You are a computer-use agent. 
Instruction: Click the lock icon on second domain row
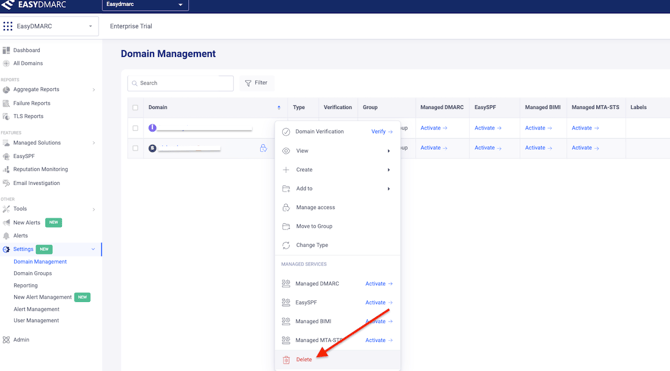(x=263, y=148)
